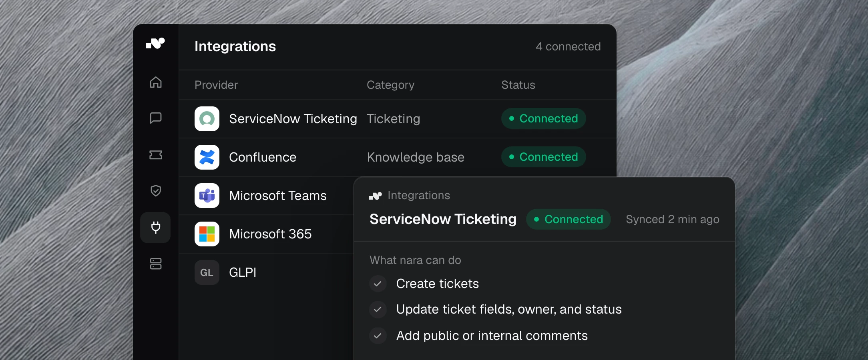This screenshot has width=868, height=360.
Task: Click the Update ticket fields, owner, and status text
Action: [509, 309]
